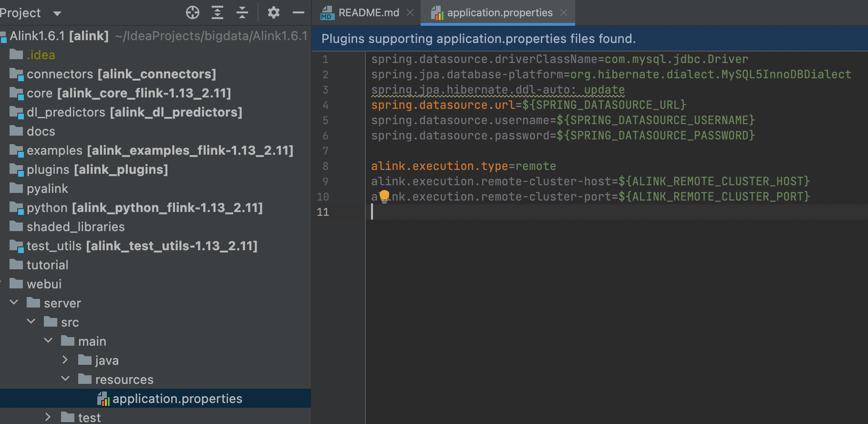Click ${ALINK_REMOTE_CLUSTER_HOST} value on line 9
This screenshot has height=424, width=868.
[714, 181]
